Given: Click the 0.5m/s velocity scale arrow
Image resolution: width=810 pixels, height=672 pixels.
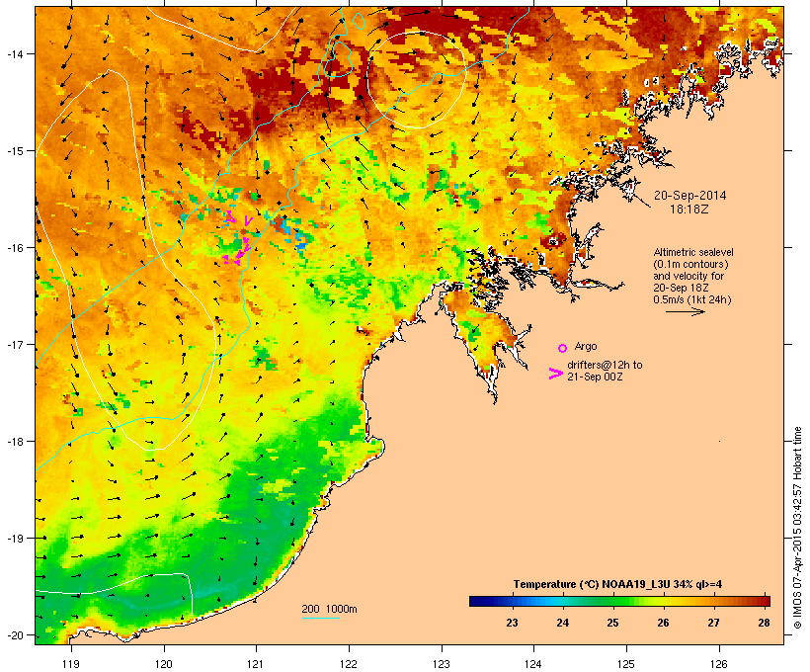Looking at the screenshot, I should click(x=685, y=311).
